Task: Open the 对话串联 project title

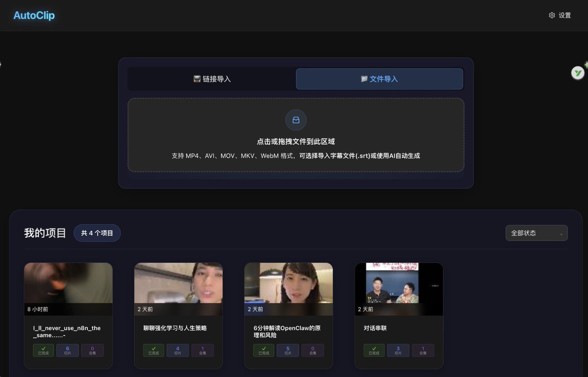Action: (375, 328)
